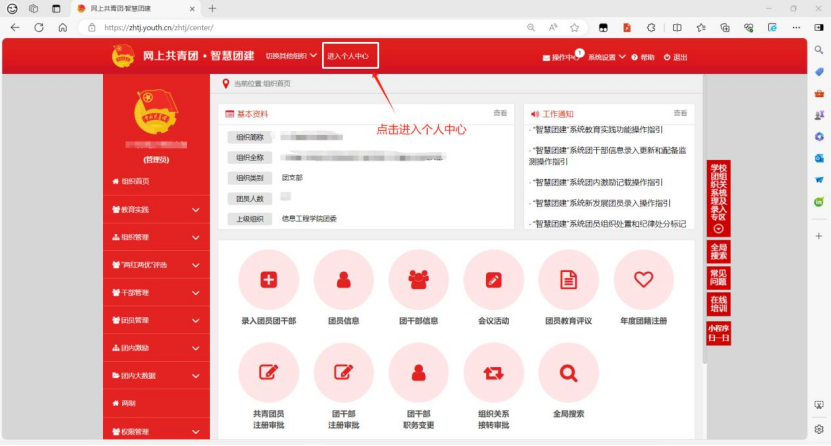The height and width of the screenshot is (446, 831).
Task: Click the Youth League emblem in sidebar
Action: coord(156,112)
